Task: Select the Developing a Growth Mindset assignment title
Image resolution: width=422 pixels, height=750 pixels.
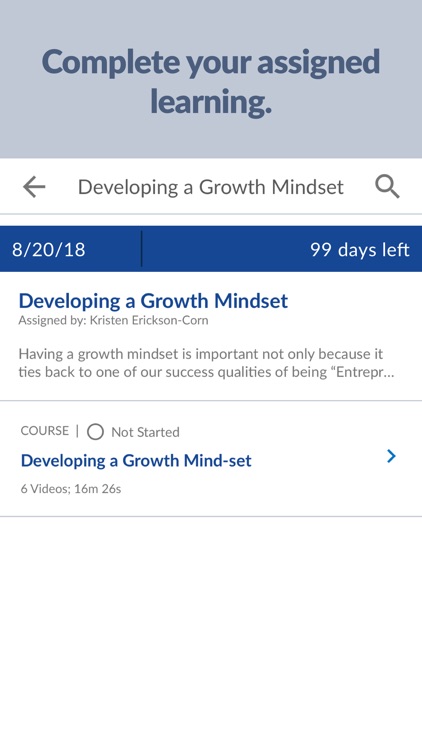Action: point(153,301)
